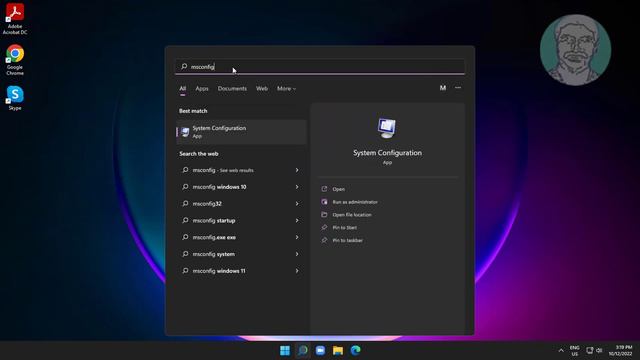Select the Skype desktop icon

15,98
